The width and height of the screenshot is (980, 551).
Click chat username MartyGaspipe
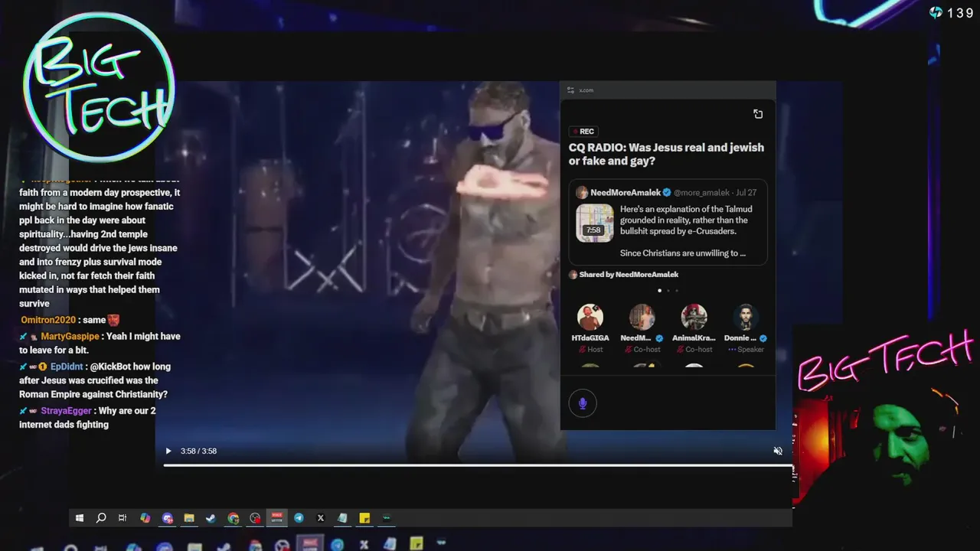point(70,336)
